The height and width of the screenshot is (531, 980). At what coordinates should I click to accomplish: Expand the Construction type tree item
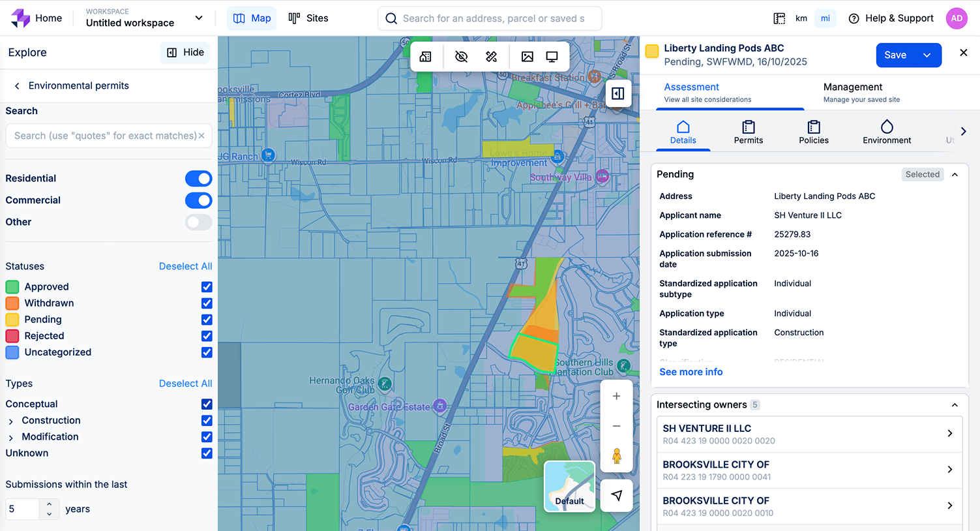pos(11,421)
